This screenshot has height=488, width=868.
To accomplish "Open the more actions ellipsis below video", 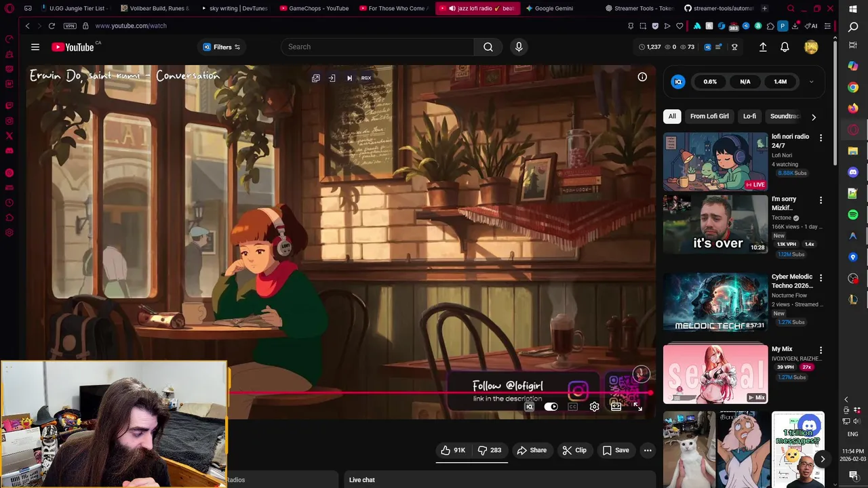I will [x=648, y=450].
